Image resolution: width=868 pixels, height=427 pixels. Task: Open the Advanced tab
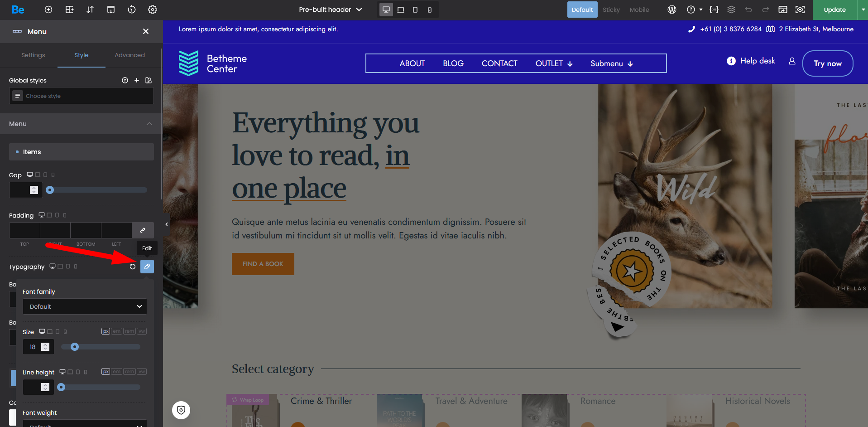click(129, 55)
